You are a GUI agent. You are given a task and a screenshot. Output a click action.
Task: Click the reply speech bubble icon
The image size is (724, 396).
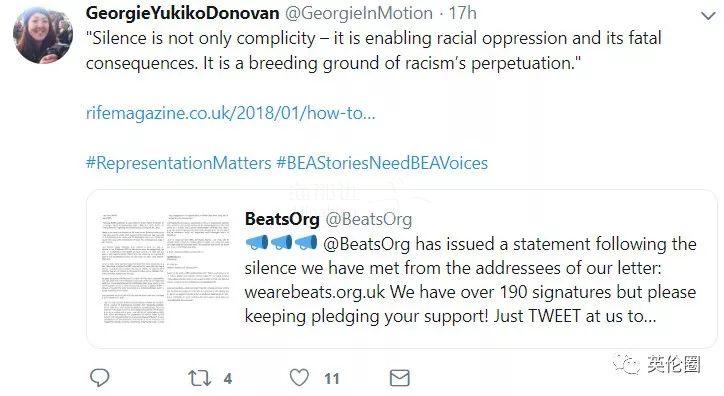[99, 378]
